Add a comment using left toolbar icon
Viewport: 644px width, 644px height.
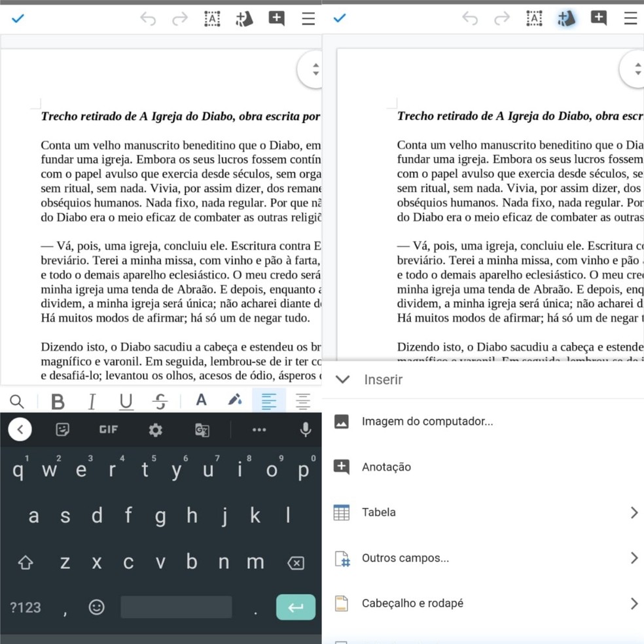coord(276,18)
